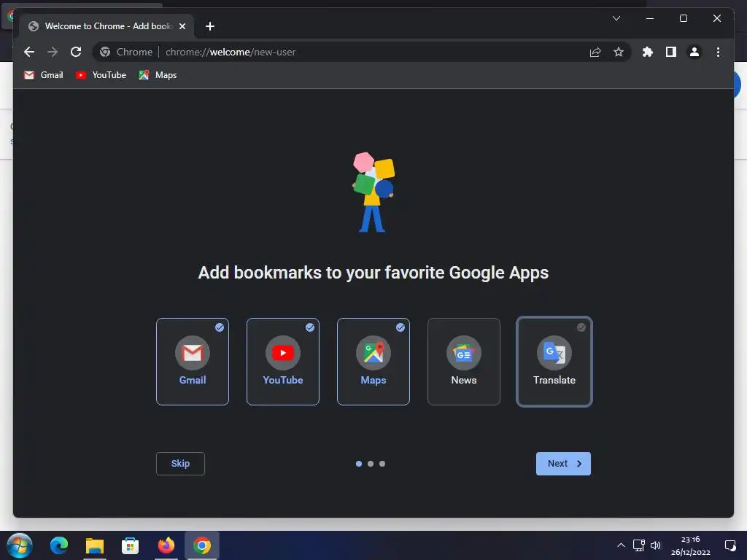Select the News bookmark card
The width and height of the screenshot is (747, 560).
pos(464,362)
